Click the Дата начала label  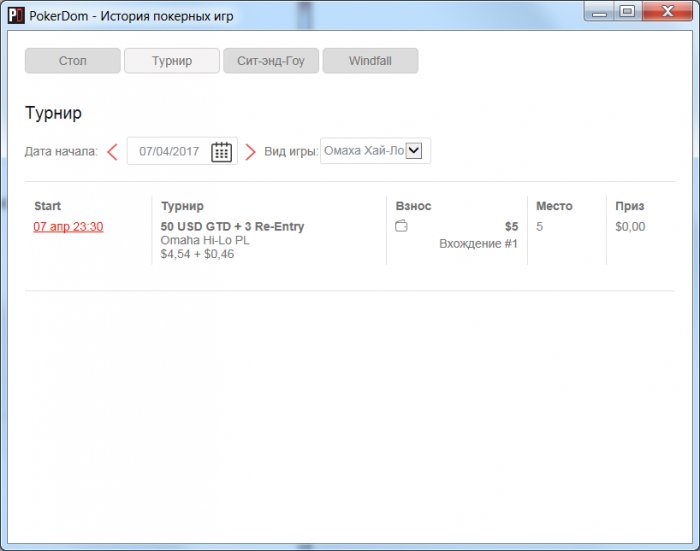click(61, 151)
